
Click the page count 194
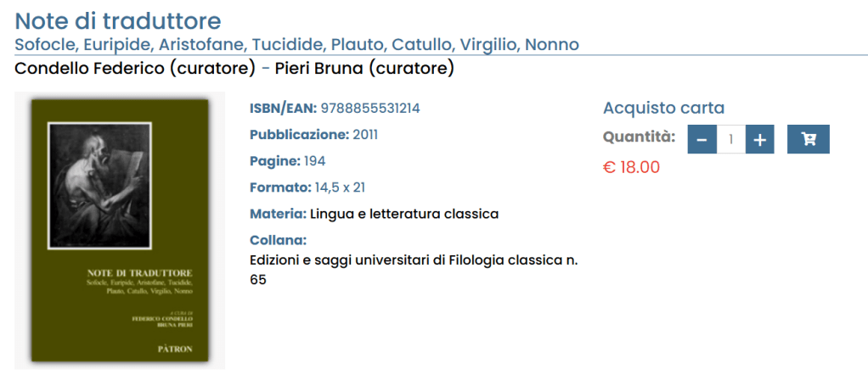(314, 161)
